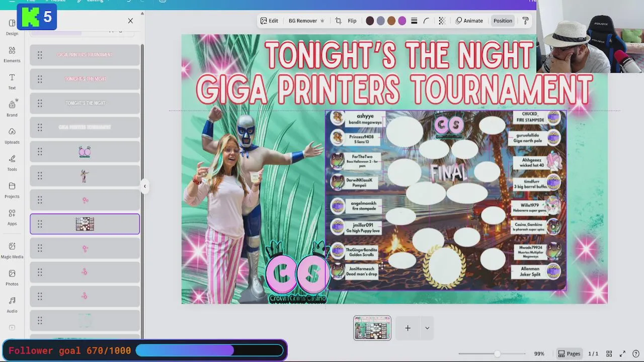Select the highlighted bracket image layer thumbnail
The width and height of the screenshot is (644, 362).
click(85, 224)
